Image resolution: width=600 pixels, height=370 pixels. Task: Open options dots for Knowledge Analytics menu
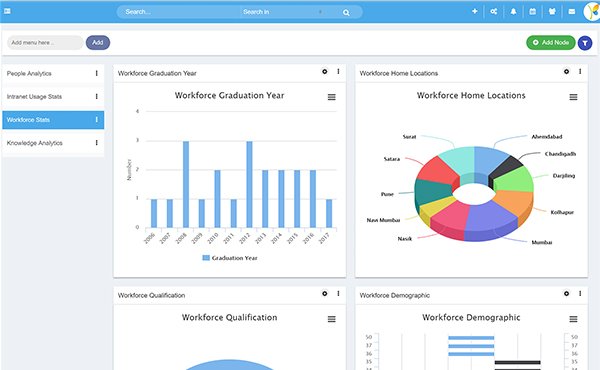pyautogui.click(x=96, y=143)
